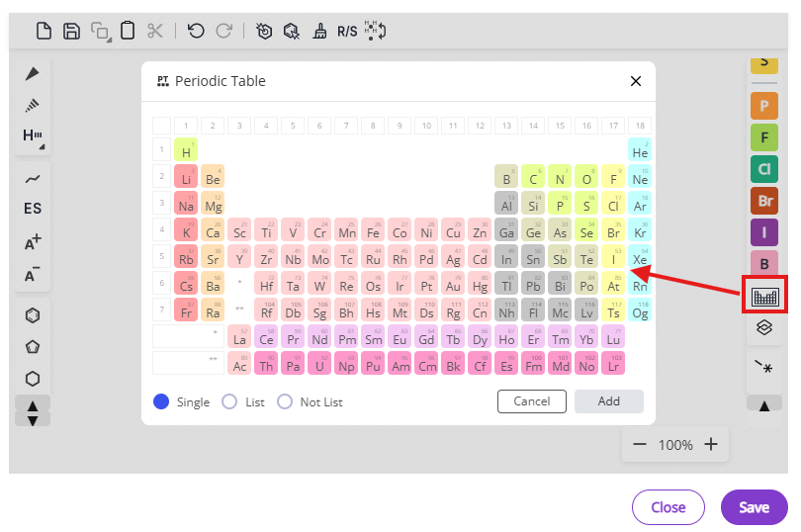The height and width of the screenshot is (532, 801).
Task: Zoom in with the plus button
Action: (x=711, y=445)
